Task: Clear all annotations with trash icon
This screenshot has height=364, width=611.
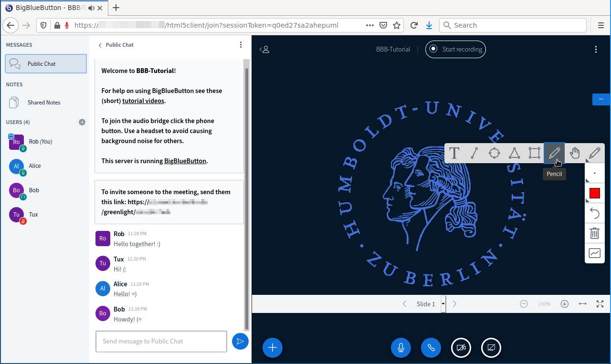Action: [x=595, y=233]
